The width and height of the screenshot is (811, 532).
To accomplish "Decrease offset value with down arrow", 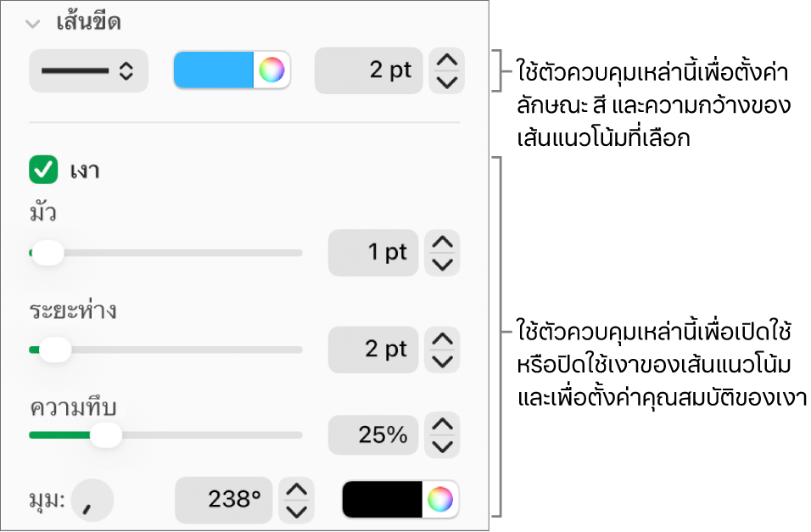I will coord(442,361).
